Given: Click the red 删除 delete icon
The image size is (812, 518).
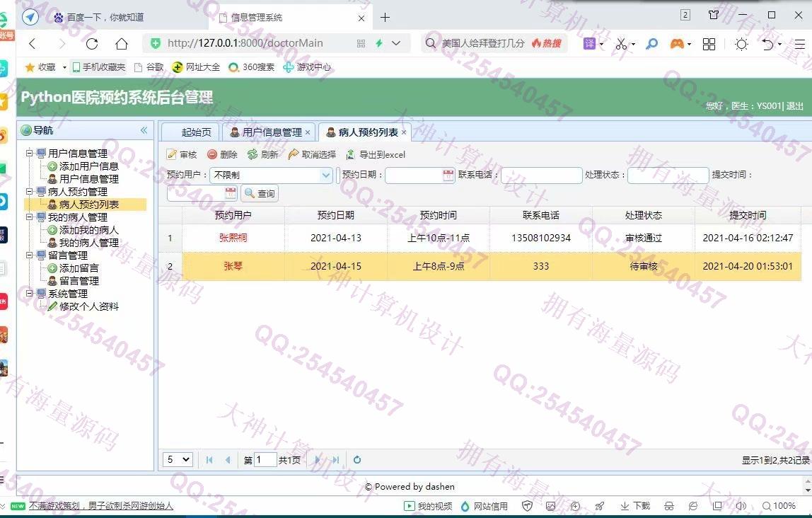Looking at the screenshot, I should point(212,155).
